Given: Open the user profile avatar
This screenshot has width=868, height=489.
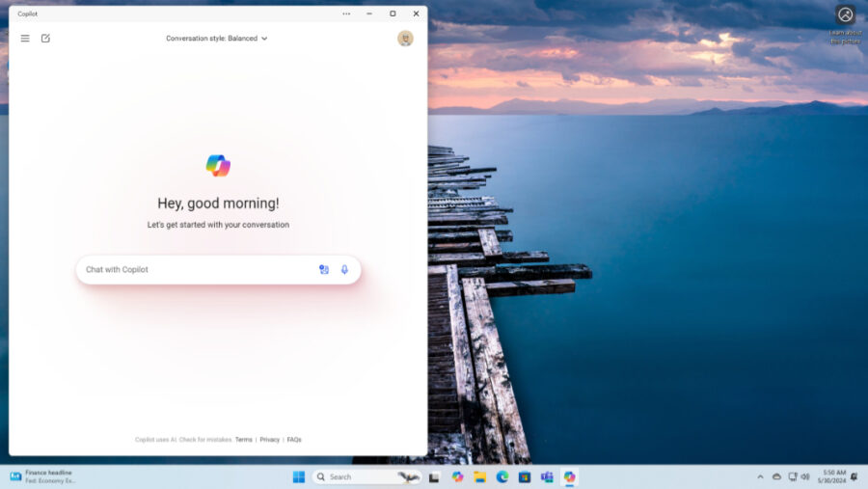Looking at the screenshot, I should 405,39.
